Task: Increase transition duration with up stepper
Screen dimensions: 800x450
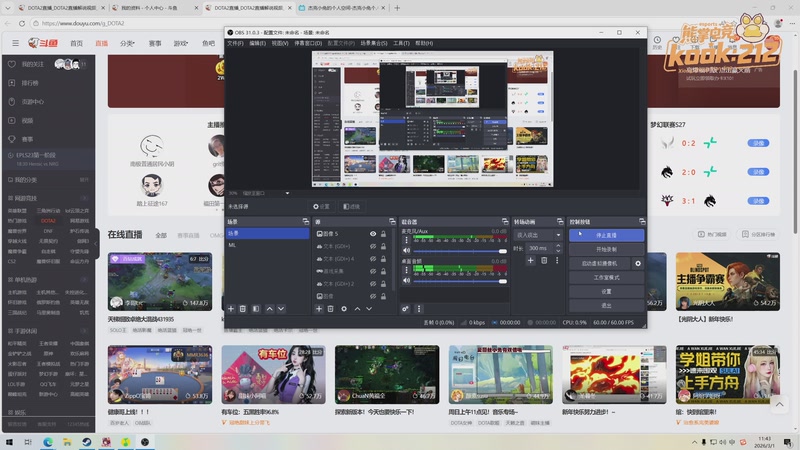Action: click(558, 245)
